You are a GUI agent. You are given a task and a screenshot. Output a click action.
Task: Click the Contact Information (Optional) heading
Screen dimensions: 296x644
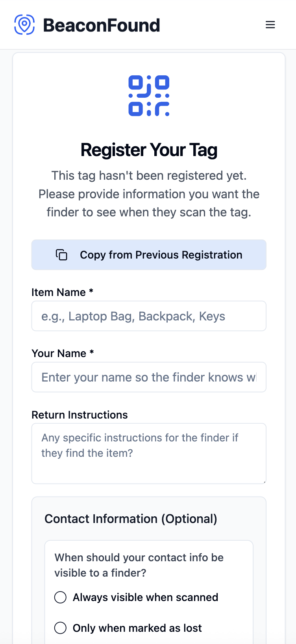(131, 519)
